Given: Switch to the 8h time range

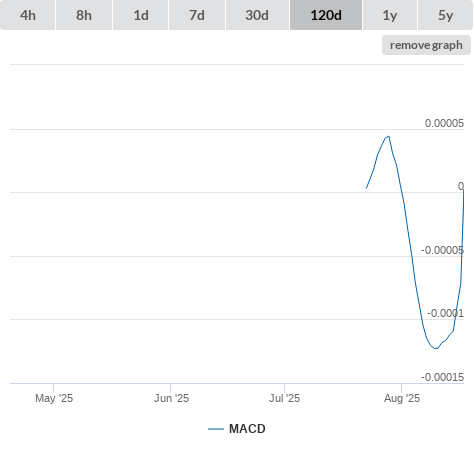Looking at the screenshot, I should [84, 15].
